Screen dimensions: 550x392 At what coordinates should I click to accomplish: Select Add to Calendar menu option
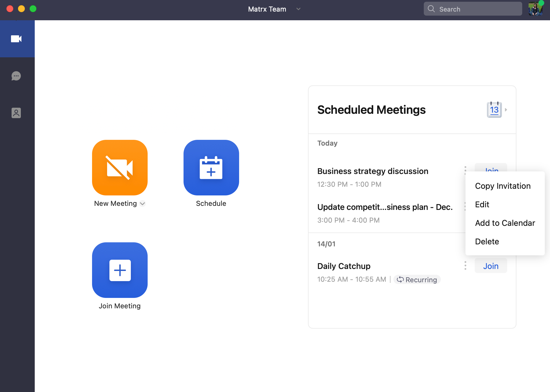[505, 223]
